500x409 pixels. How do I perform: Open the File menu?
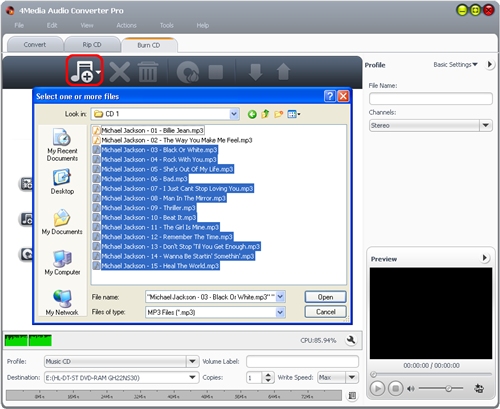[x=19, y=25]
